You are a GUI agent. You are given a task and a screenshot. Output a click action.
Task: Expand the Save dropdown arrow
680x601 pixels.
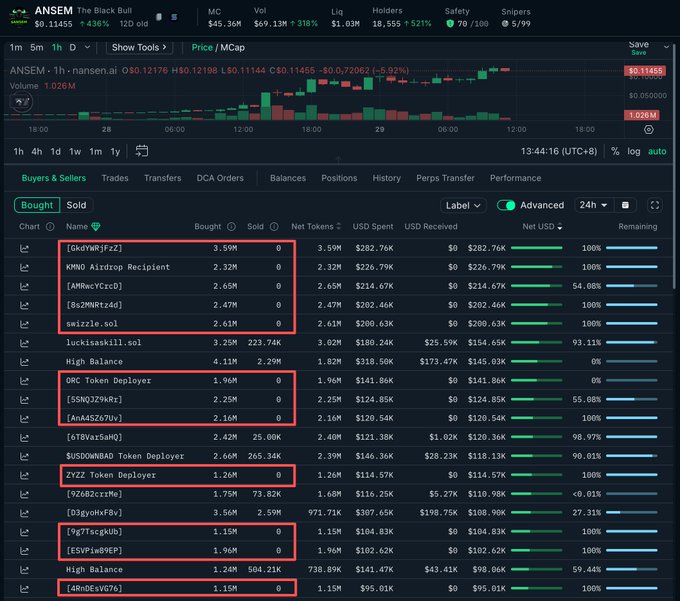click(666, 46)
